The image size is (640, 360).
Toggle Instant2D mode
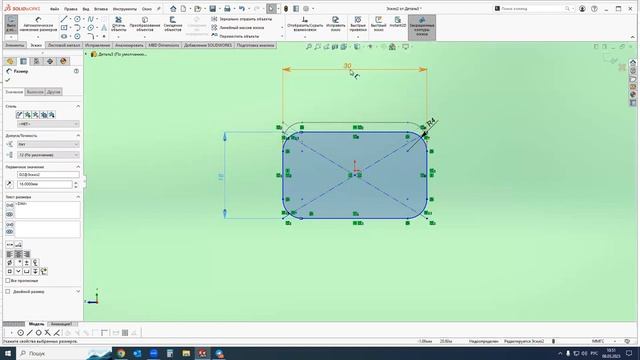pos(398,22)
